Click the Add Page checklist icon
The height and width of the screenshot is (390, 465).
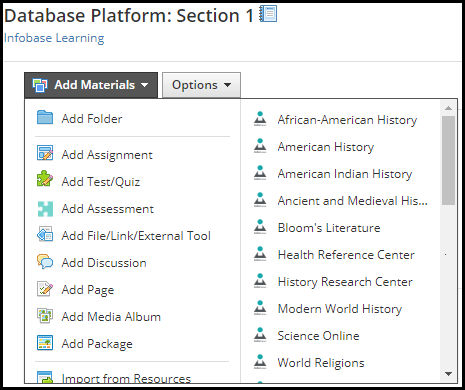45,289
